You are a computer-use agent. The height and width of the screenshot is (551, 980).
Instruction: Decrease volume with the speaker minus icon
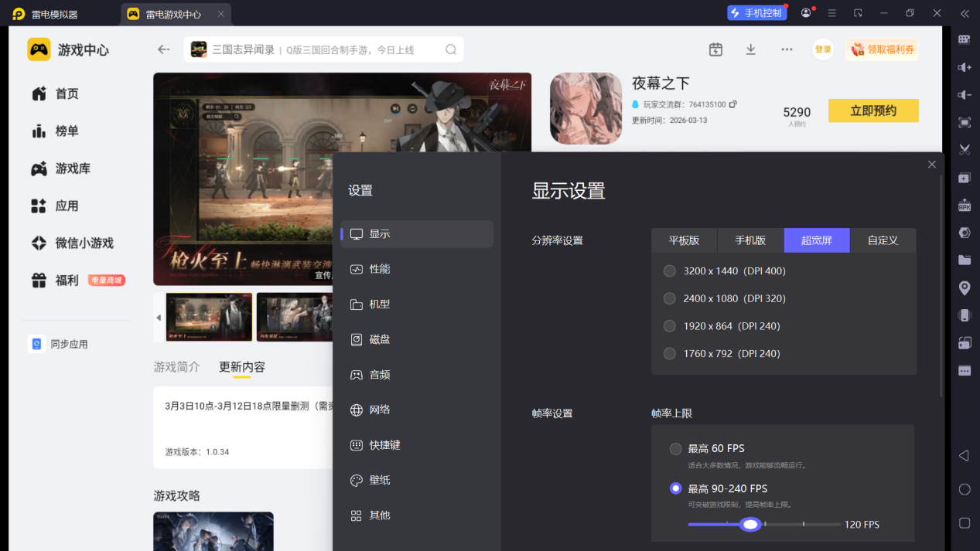(x=965, y=95)
